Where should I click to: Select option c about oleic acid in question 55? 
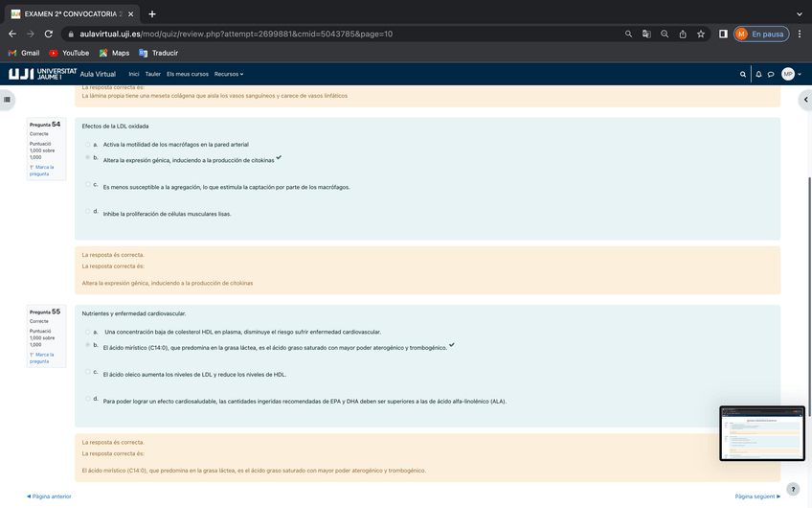pos(88,372)
